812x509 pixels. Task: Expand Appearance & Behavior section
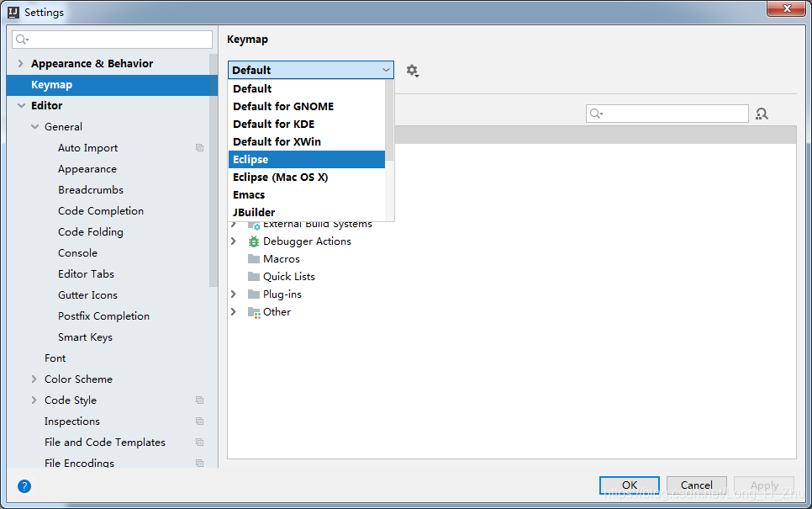tap(21, 63)
